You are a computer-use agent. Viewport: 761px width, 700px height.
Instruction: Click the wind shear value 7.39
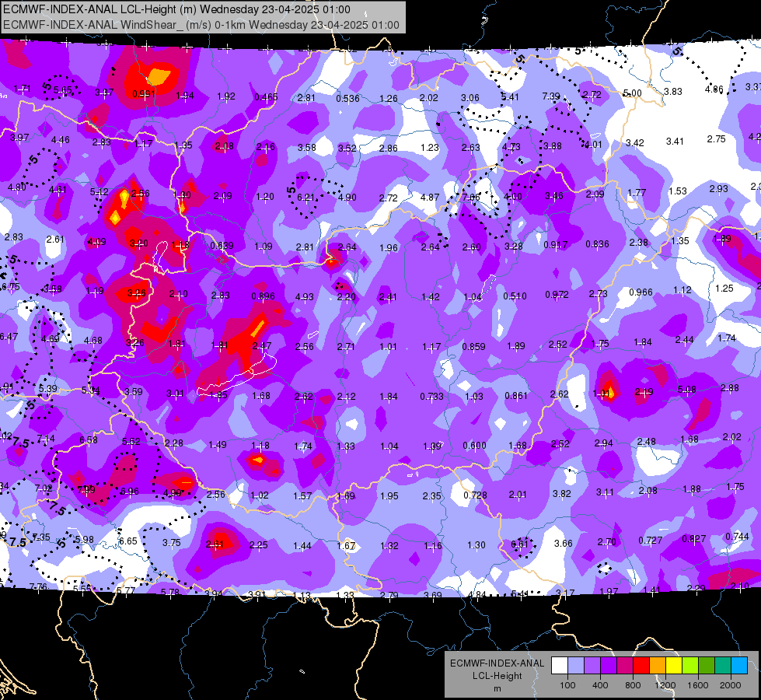click(551, 96)
